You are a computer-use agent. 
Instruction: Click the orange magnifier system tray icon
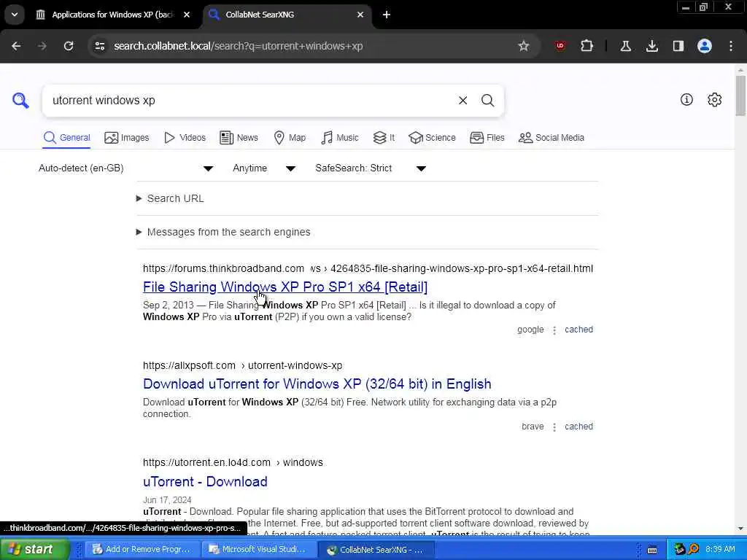coord(693,549)
